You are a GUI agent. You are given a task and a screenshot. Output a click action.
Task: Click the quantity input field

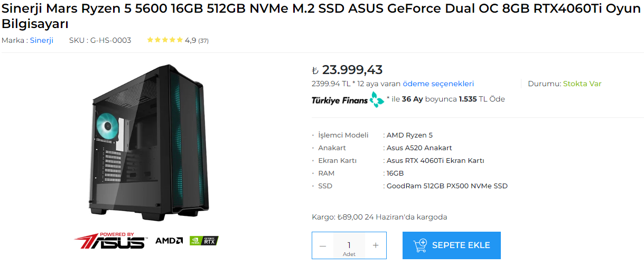349,245
